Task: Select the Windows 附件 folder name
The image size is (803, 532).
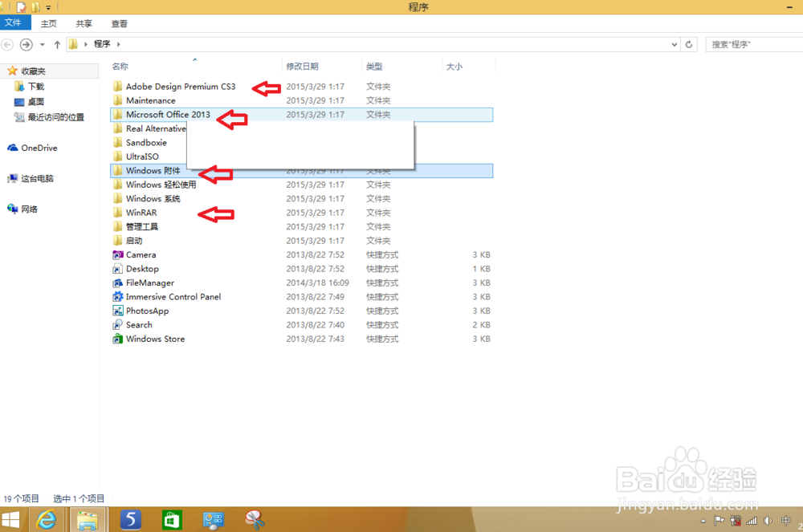Action: (153, 170)
